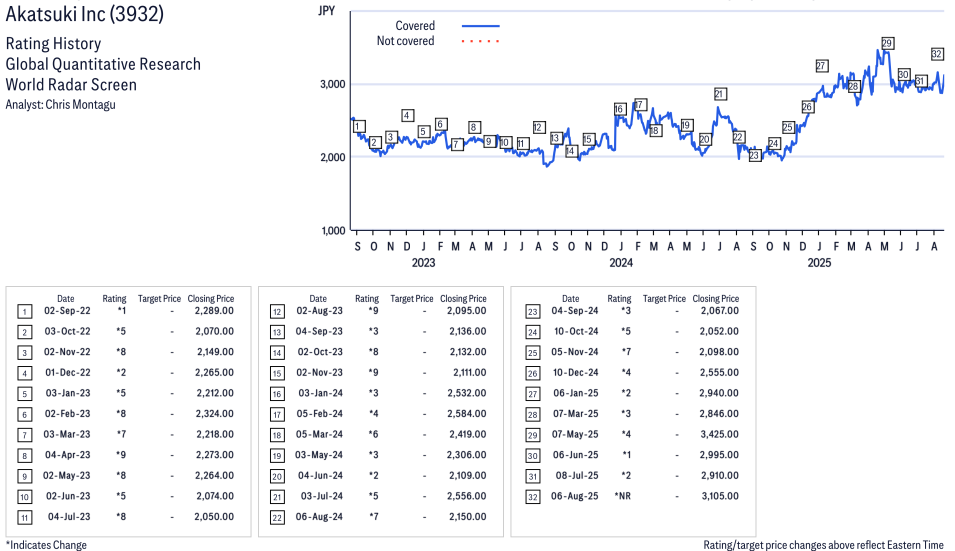955x551 pixels.
Task: Click the closing price 2,050.00
Action: 214,516
